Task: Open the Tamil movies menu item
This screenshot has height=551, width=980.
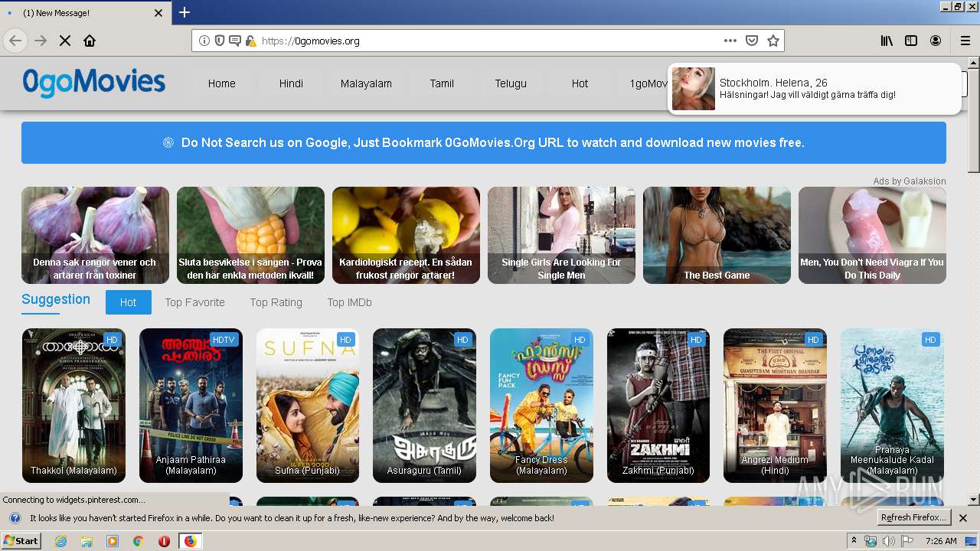Action: pyautogui.click(x=442, y=83)
